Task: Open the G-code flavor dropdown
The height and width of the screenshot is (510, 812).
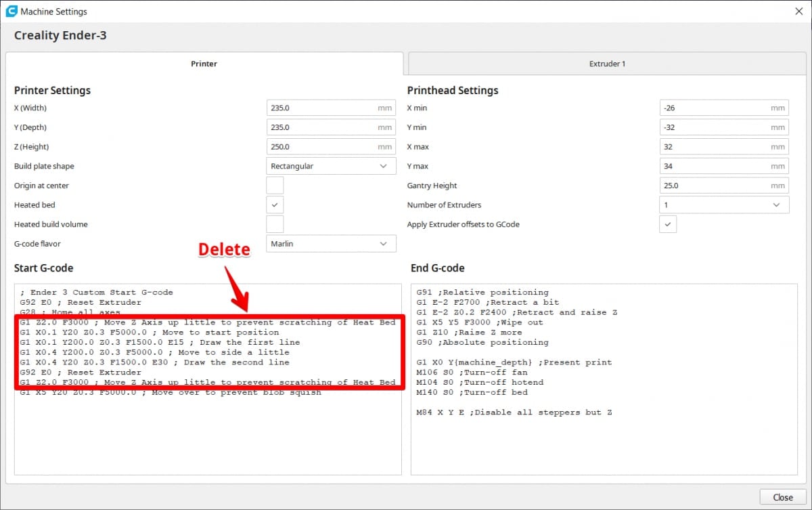Action: tap(331, 244)
